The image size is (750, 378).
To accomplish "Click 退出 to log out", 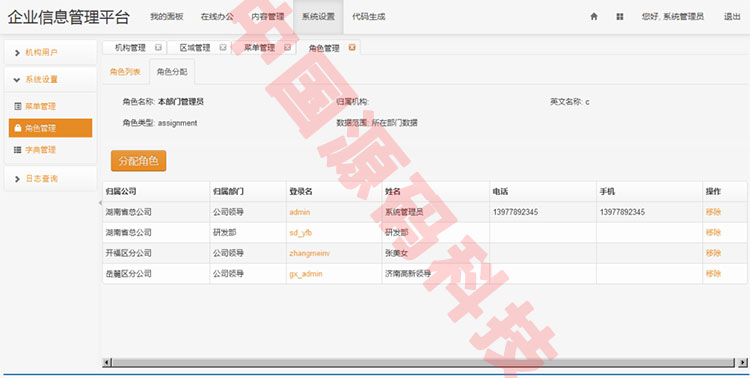I will pyautogui.click(x=732, y=16).
